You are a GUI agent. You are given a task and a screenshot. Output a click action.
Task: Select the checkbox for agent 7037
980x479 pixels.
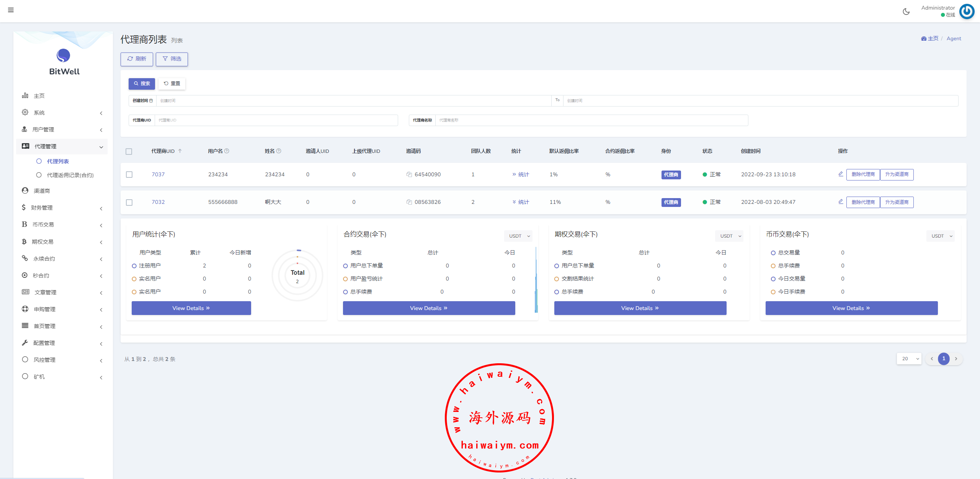[129, 174]
